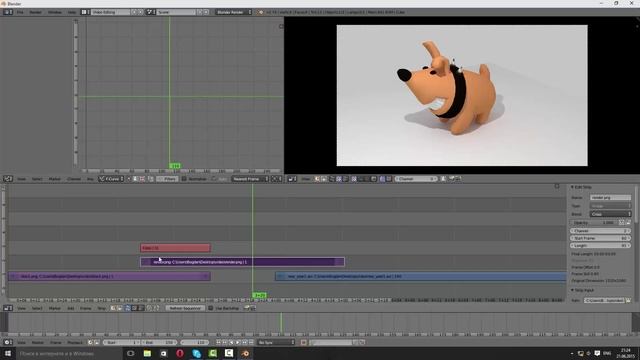Open the Channel display dropdown in preview header
Screen dimensions: 640x360
416,179
